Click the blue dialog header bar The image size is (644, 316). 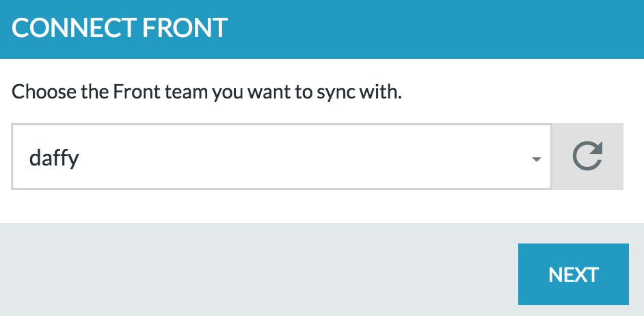click(322, 29)
